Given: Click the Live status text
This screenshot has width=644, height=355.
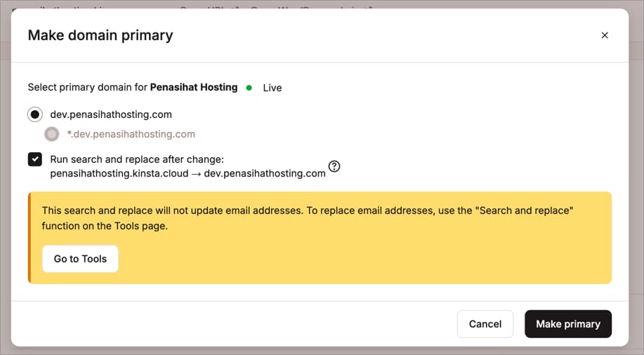Looking at the screenshot, I should tap(272, 88).
